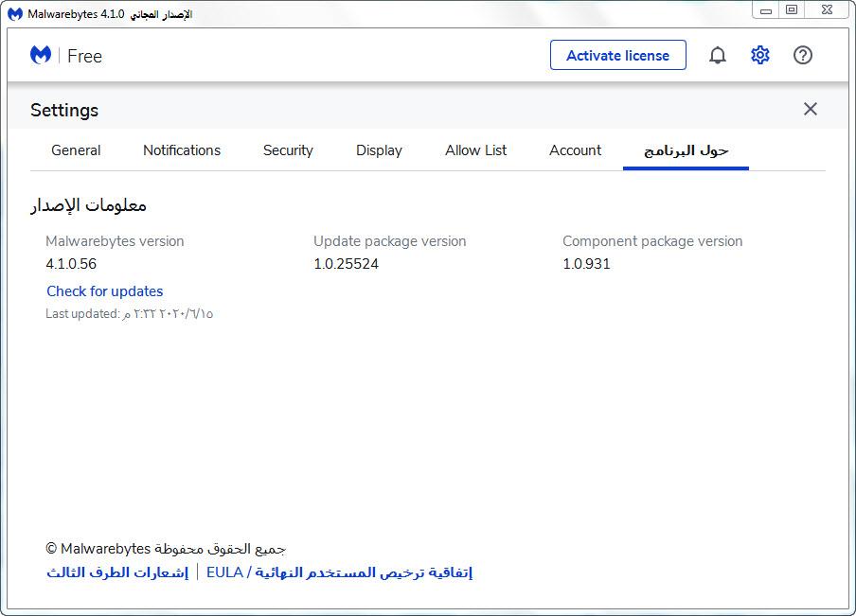The height and width of the screenshot is (616, 856).
Task: Click update package version 1.0.25524
Action: [347, 264]
